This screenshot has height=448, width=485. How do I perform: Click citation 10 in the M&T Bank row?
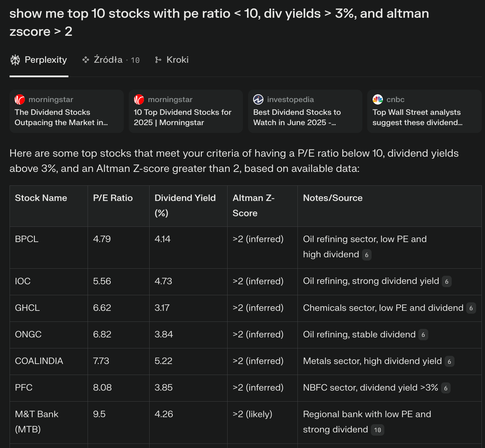click(x=378, y=430)
